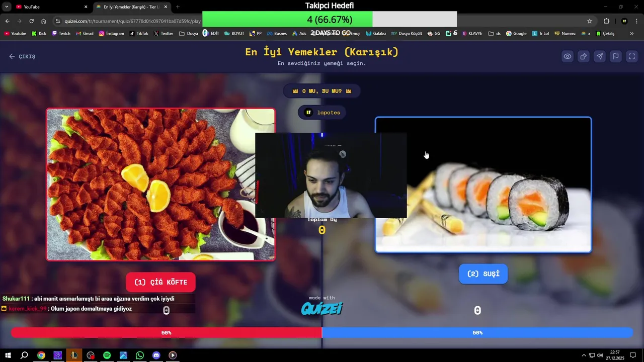Image resolution: width=644 pixels, height=362 pixels.
Task: Show the hidden bookmarks overflow chevron
Action: pos(632,34)
